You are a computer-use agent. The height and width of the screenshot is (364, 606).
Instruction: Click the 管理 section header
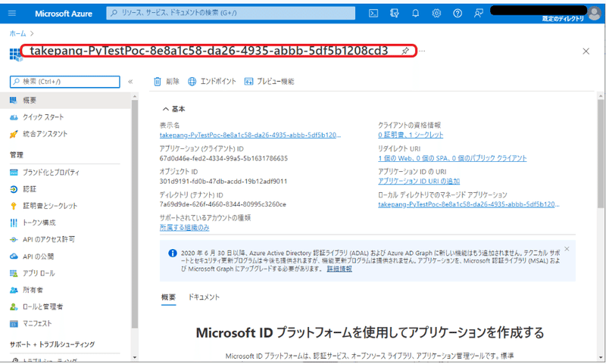tap(16, 155)
